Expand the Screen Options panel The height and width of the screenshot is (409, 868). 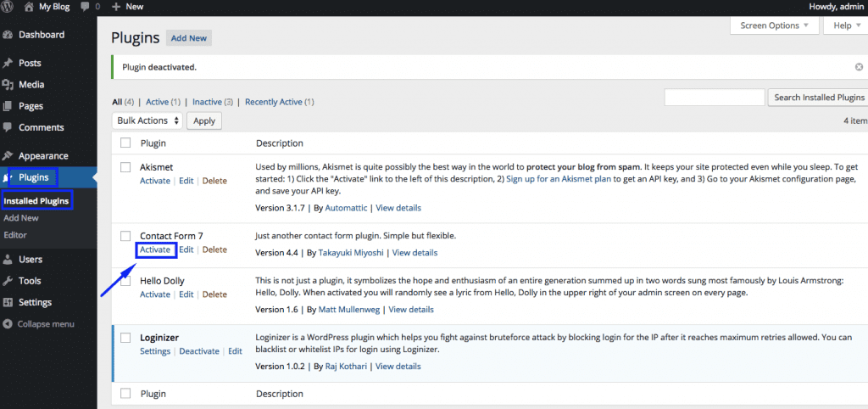click(x=773, y=25)
